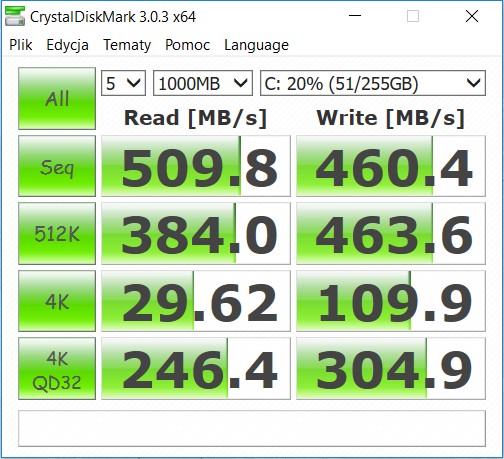Close the CrystalDiskMark window

tap(472, 16)
